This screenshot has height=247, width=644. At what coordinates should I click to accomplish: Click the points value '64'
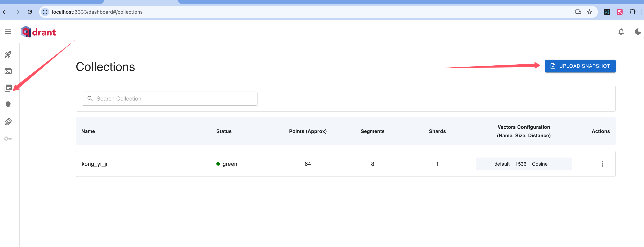[x=308, y=164]
